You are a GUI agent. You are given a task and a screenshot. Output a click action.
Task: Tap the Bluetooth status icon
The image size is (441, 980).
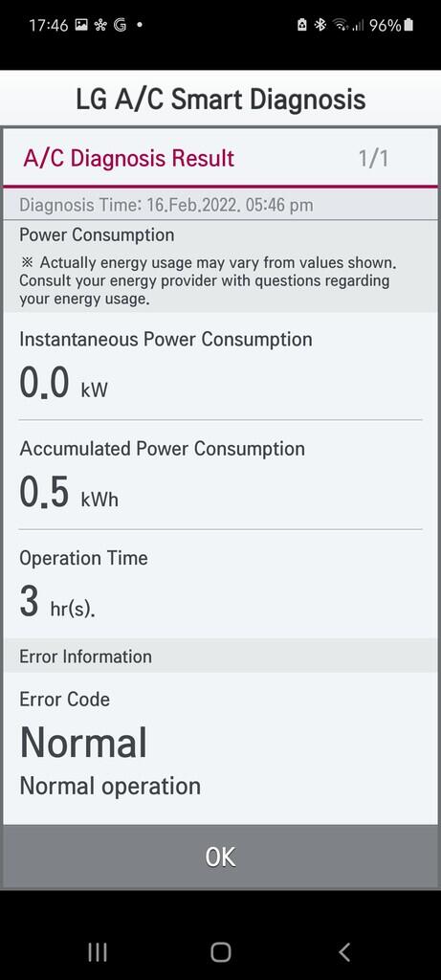[320, 25]
